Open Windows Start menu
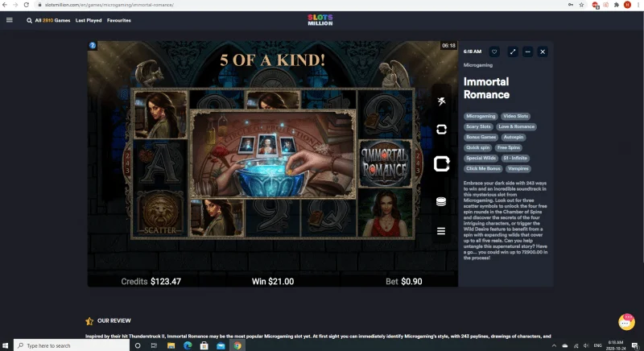The width and height of the screenshot is (644, 351). (6, 345)
